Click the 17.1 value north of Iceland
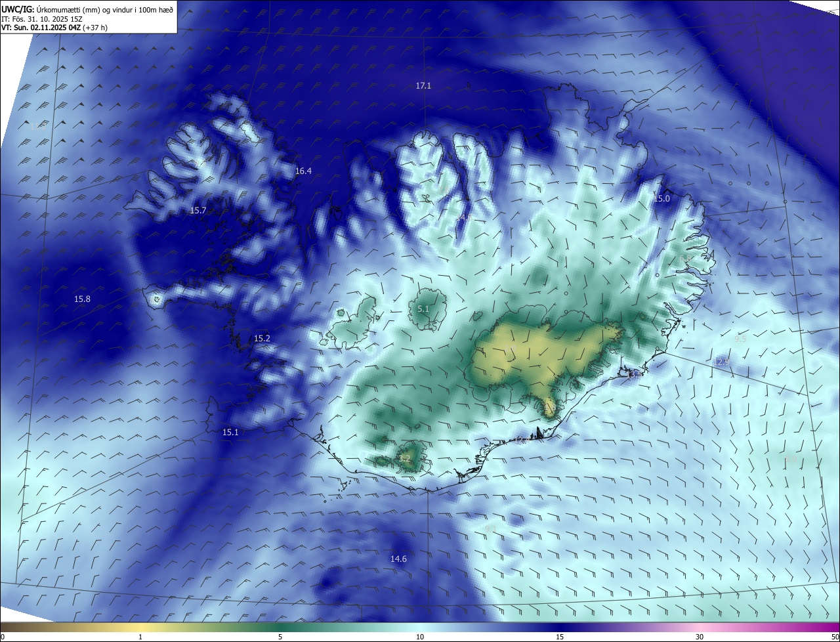 (423, 86)
